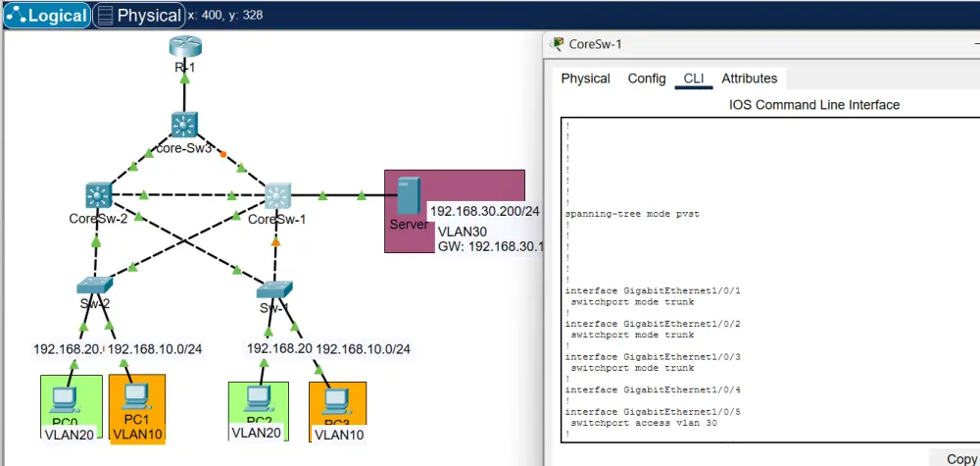Click the 192.168.30.200/24 server label
Image resolution: width=980 pixels, height=466 pixels.
[x=484, y=212]
